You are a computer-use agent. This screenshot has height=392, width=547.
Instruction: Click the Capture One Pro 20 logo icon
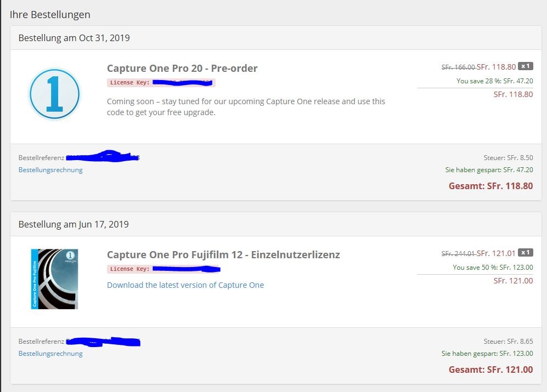pyautogui.click(x=54, y=94)
